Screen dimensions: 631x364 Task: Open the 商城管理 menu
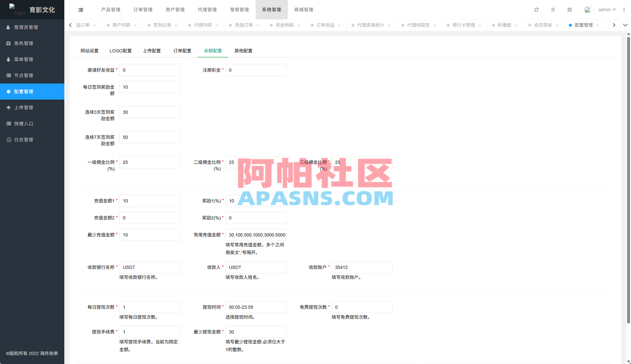tap(303, 10)
